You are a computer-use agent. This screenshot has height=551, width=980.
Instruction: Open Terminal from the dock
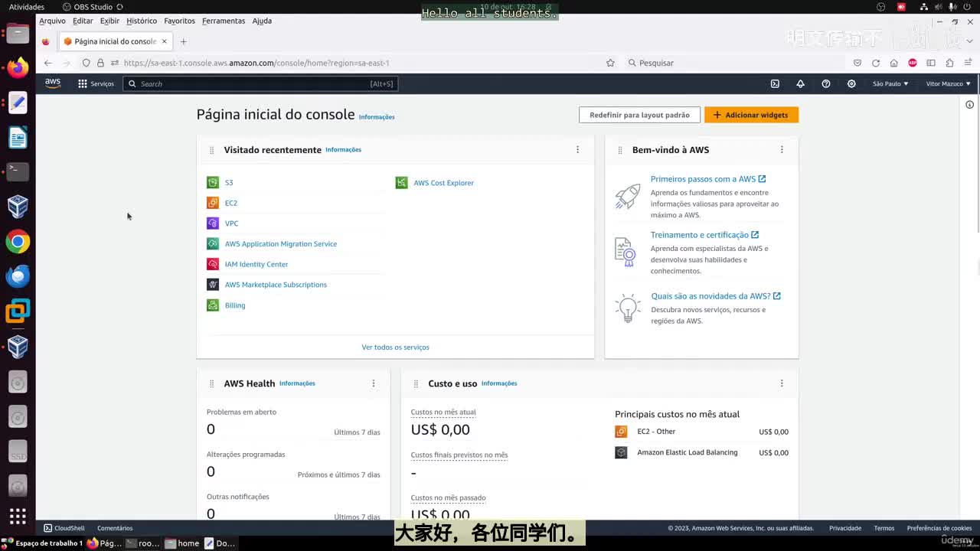[x=18, y=171]
